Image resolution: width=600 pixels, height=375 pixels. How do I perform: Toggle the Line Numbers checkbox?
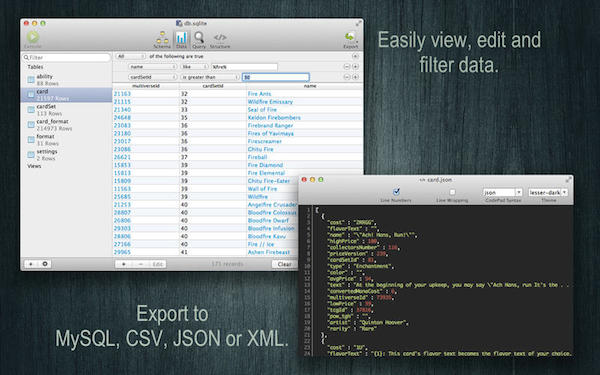[x=396, y=191]
